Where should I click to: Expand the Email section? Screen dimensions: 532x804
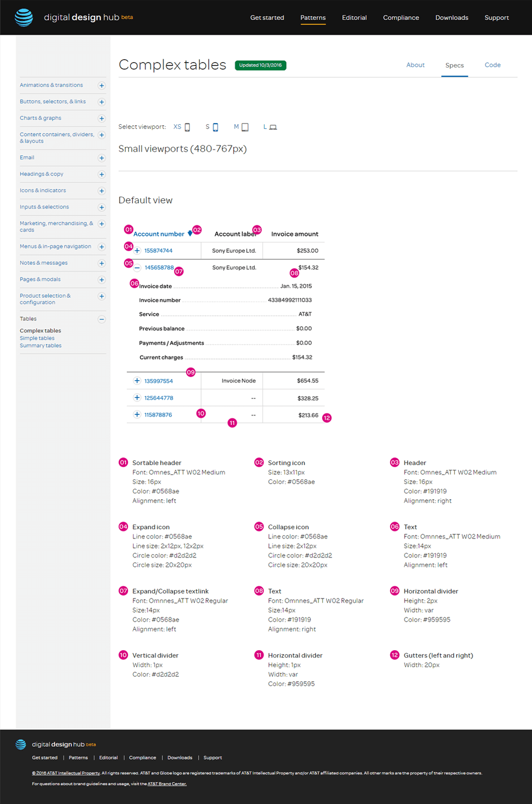(x=101, y=158)
